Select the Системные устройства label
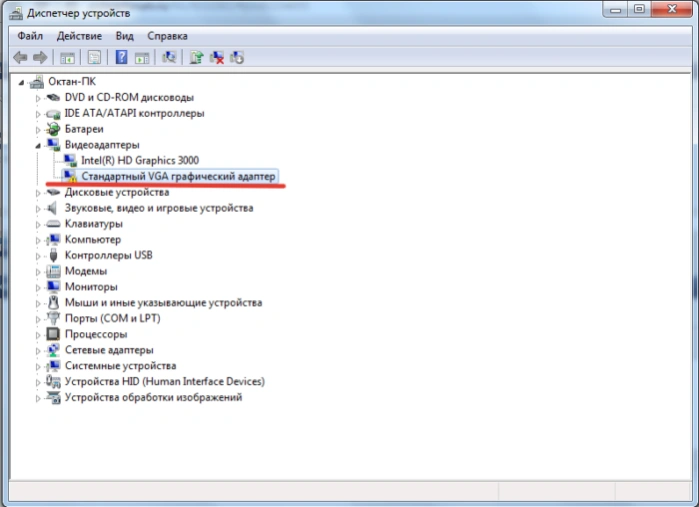The width and height of the screenshot is (699, 507). point(120,366)
